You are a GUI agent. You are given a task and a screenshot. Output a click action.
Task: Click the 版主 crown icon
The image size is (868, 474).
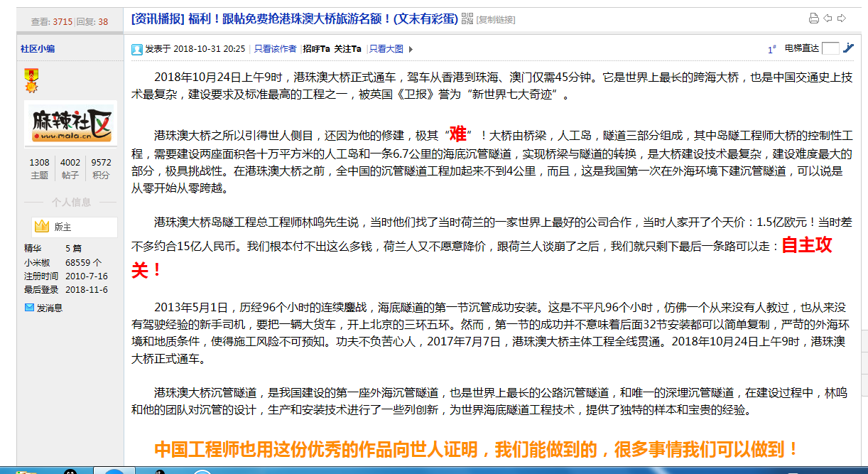(x=42, y=227)
